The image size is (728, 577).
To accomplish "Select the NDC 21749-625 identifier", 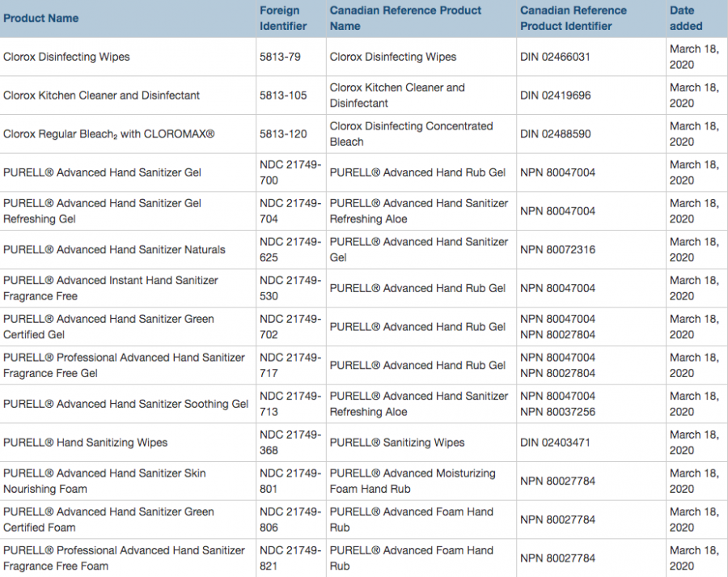I will 290,249.
